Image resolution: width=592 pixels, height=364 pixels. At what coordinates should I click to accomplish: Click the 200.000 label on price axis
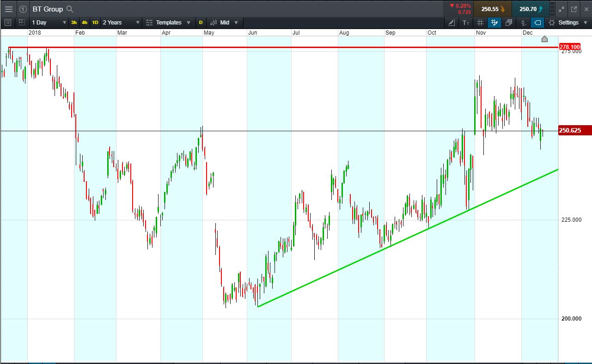[x=571, y=319]
